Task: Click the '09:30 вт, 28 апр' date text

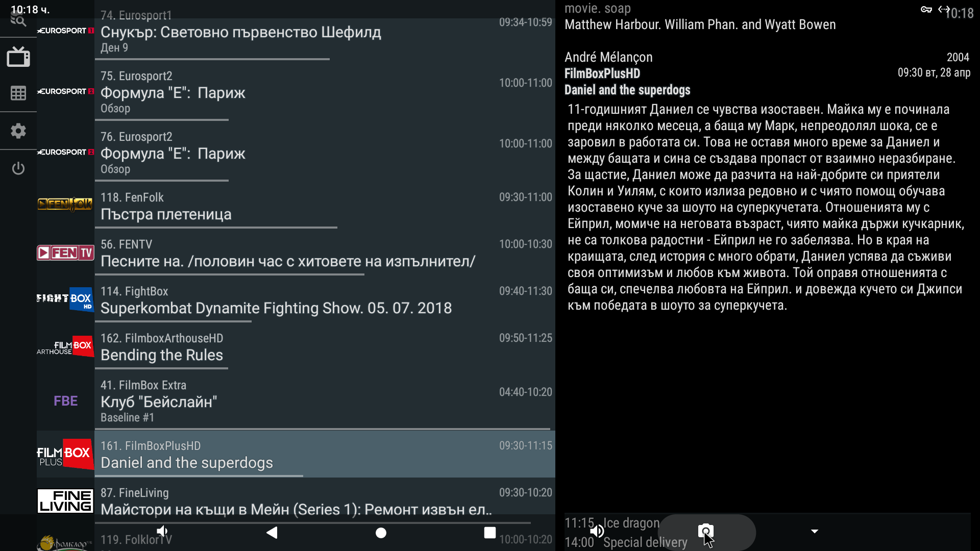Action: (x=934, y=72)
